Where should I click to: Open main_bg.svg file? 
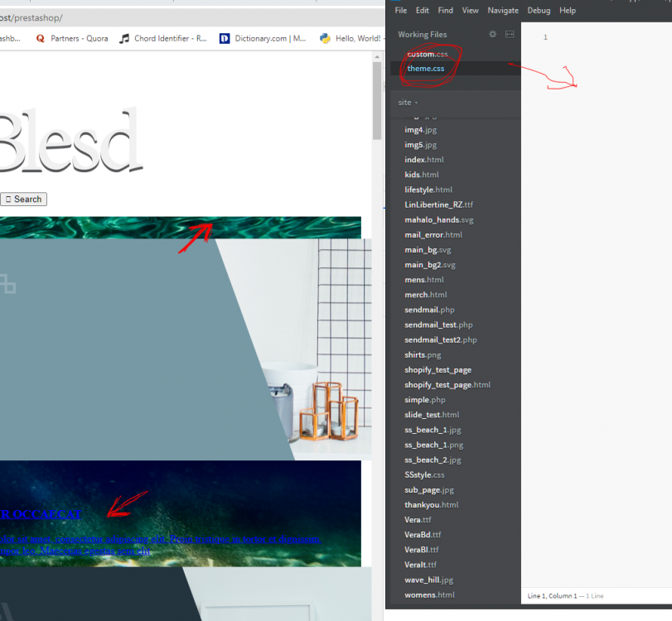[x=428, y=250]
